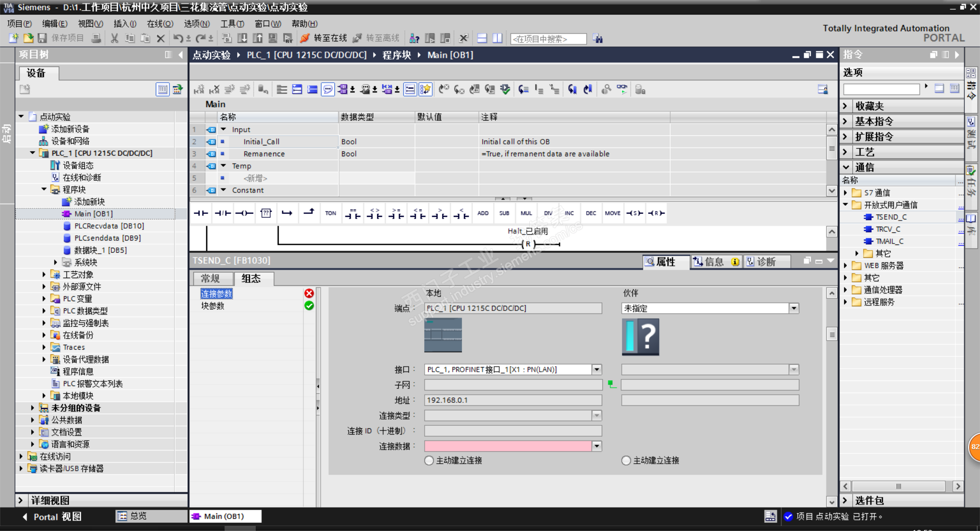Click the print toolbar icon
This screenshot has width=980, height=531.
tap(96, 38)
